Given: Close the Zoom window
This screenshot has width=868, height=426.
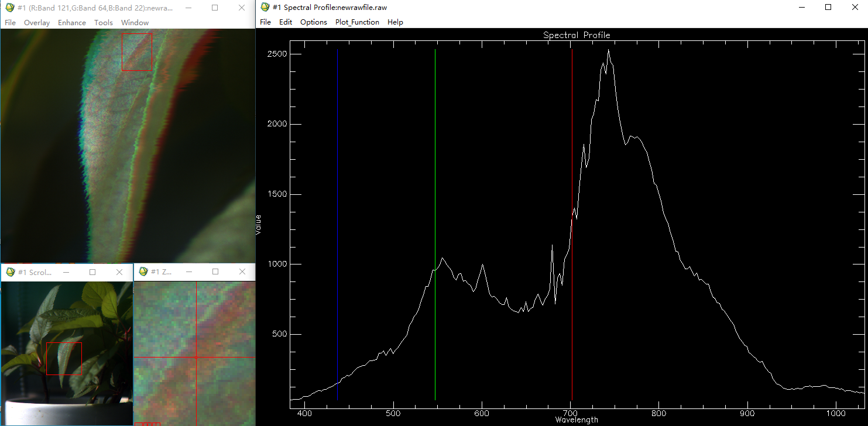Looking at the screenshot, I should pos(242,272).
